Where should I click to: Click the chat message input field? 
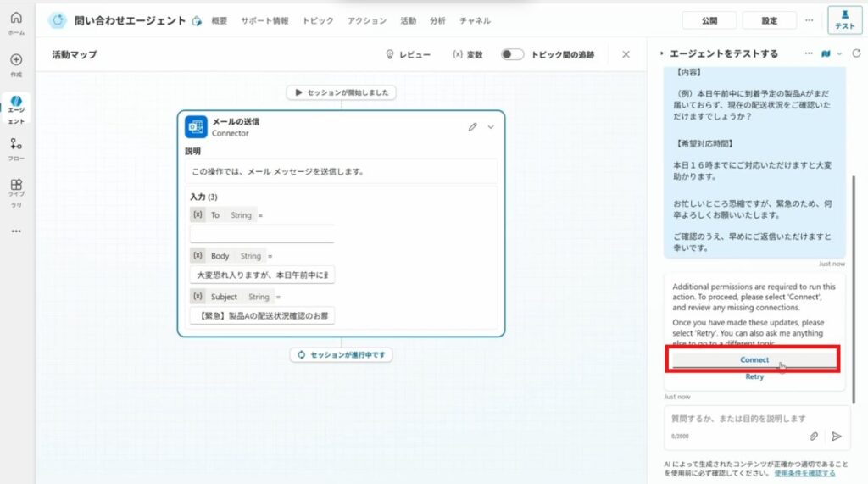point(737,419)
